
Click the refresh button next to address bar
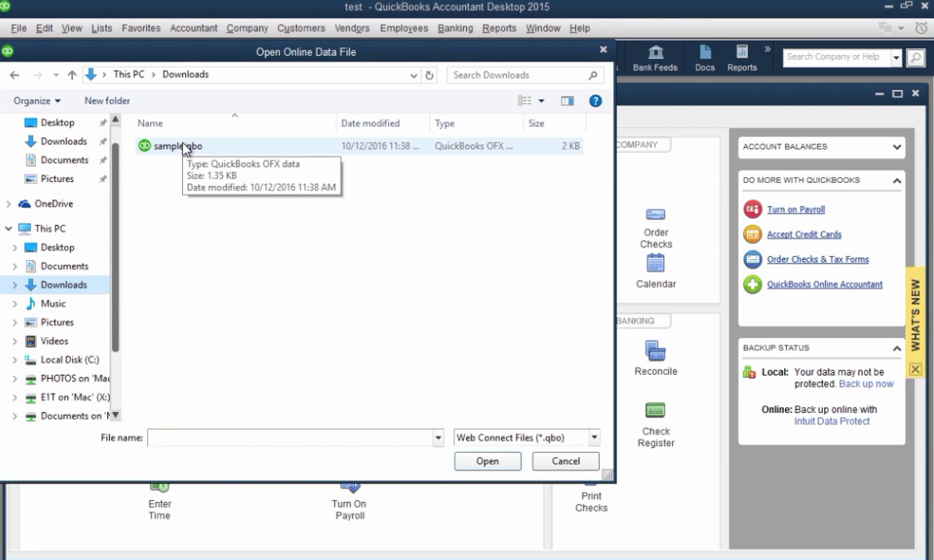click(x=429, y=75)
